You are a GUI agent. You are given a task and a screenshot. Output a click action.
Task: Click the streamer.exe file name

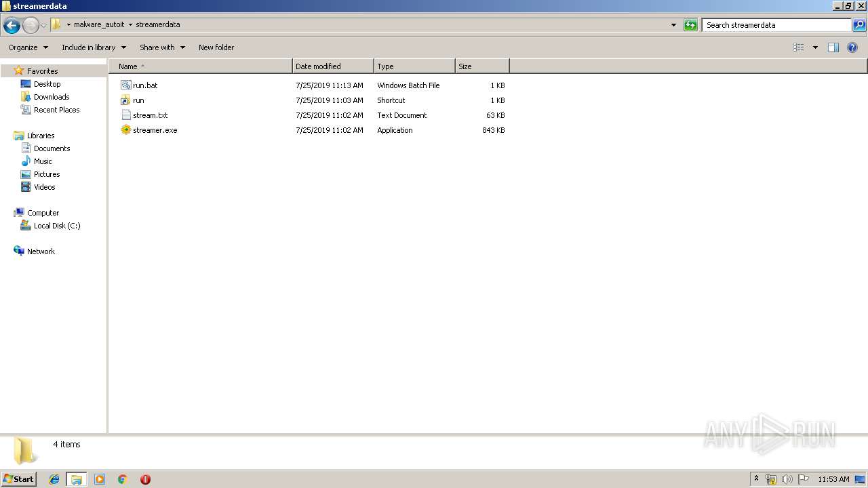tap(155, 130)
